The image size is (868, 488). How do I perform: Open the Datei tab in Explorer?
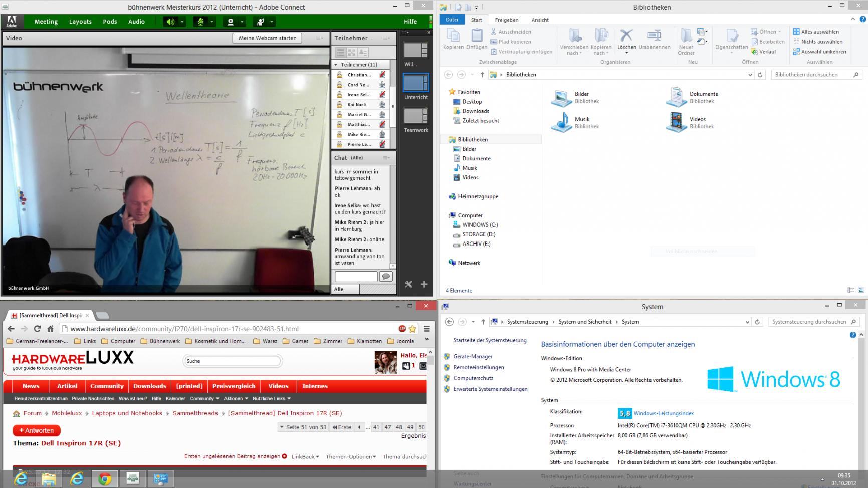(452, 20)
